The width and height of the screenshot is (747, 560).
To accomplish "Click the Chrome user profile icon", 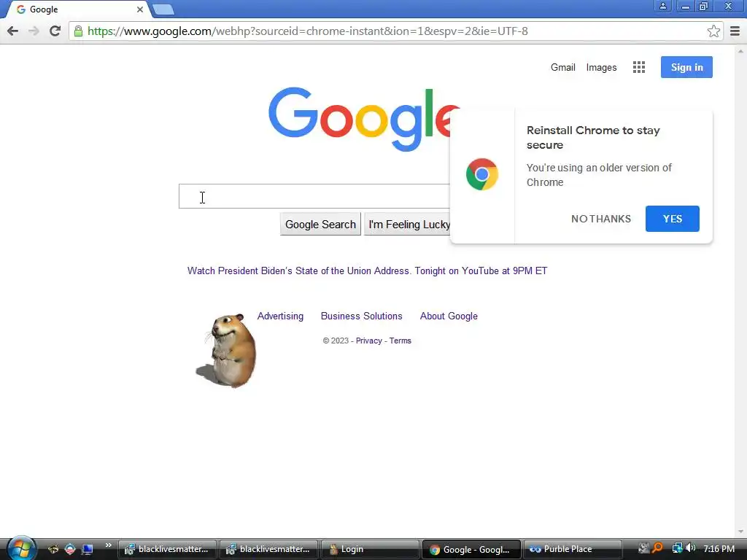I will [662, 6].
